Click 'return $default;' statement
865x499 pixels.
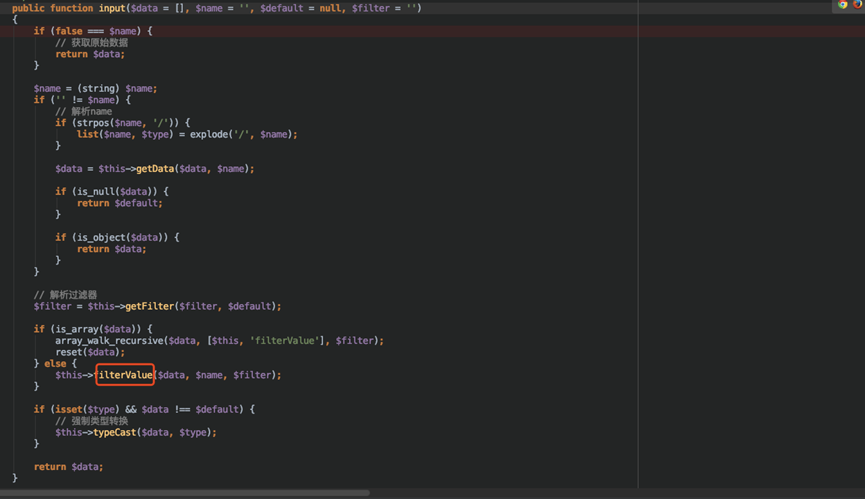[120, 203]
